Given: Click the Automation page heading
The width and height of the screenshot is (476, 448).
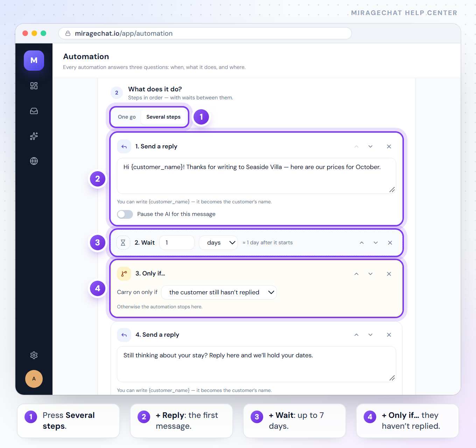Looking at the screenshot, I should coord(86,56).
